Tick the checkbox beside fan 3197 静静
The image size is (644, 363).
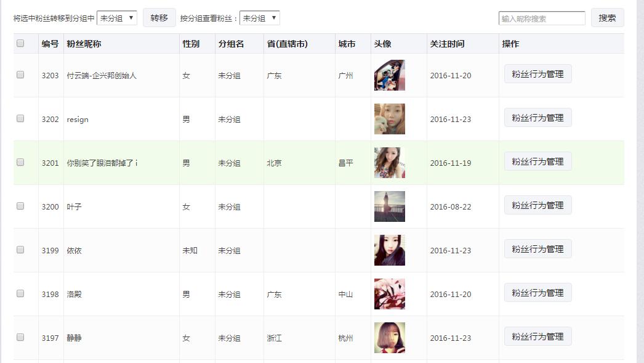click(20, 337)
